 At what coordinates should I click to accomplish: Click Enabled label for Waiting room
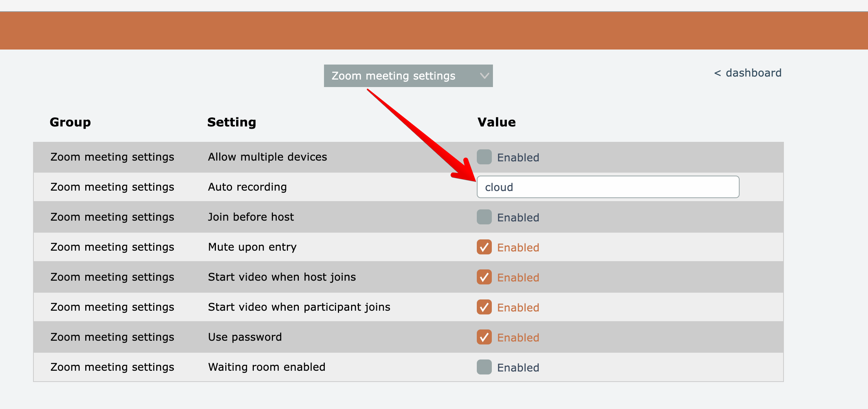click(x=518, y=368)
